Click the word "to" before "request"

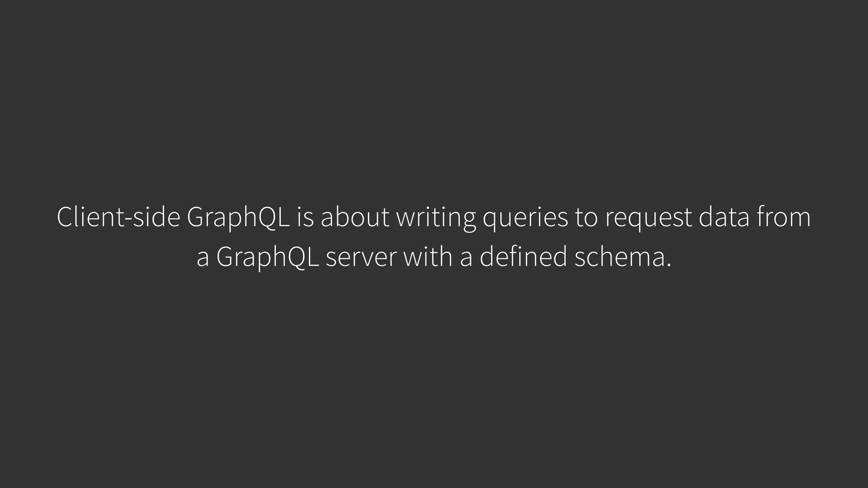coord(586,217)
